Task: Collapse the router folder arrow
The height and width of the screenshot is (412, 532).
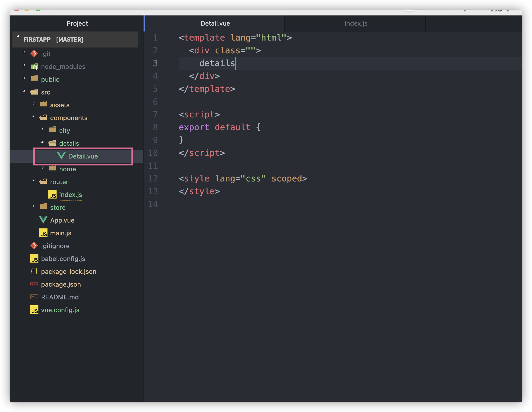Action: (x=33, y=181)
